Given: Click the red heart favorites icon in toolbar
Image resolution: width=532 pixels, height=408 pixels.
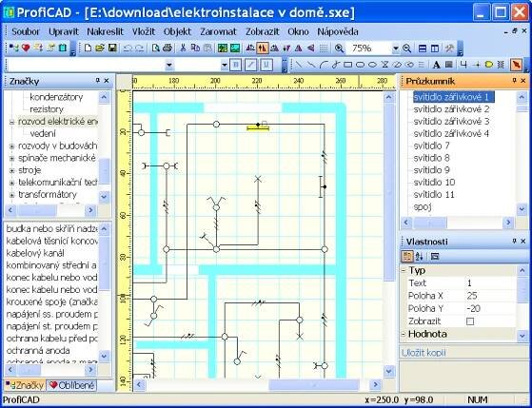Looking at the screenshot, I should pos(26,49).
